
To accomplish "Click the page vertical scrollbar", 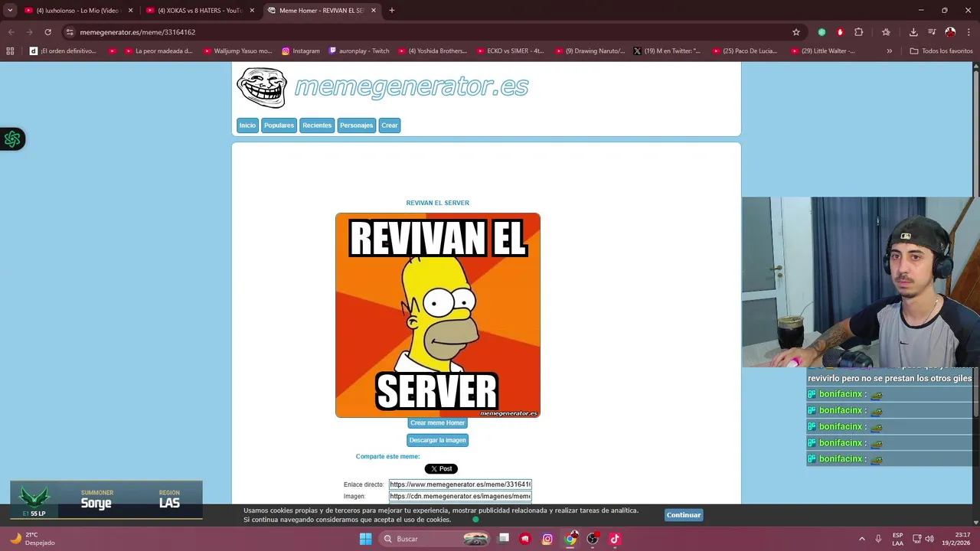I will (x=975, y=245).
